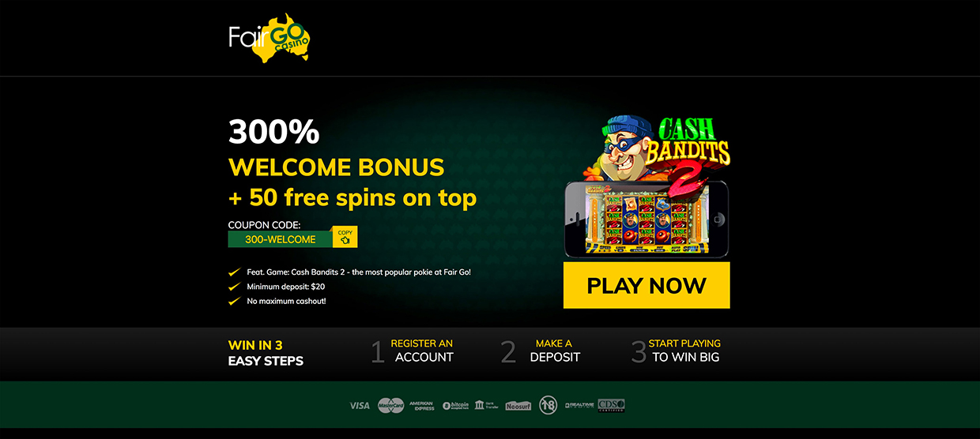
Task: Click the yellow PLAY NOW button
Action: click(646, 285)
